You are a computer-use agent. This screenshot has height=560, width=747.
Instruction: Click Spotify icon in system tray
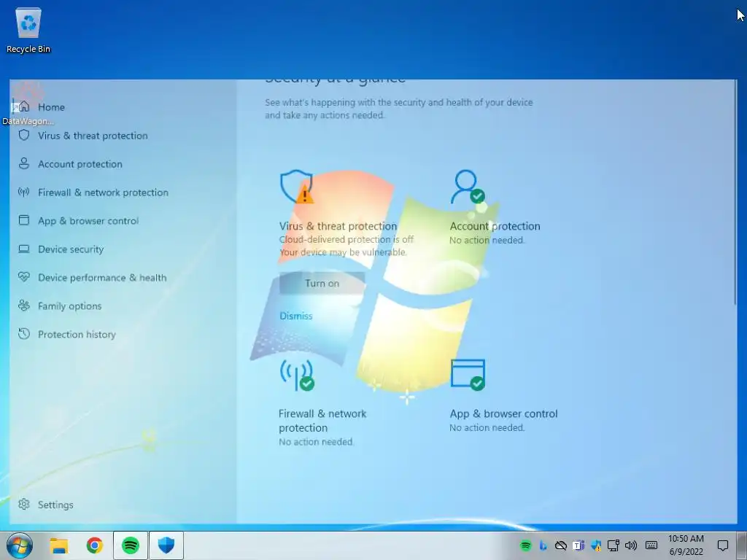coord(525,545)
